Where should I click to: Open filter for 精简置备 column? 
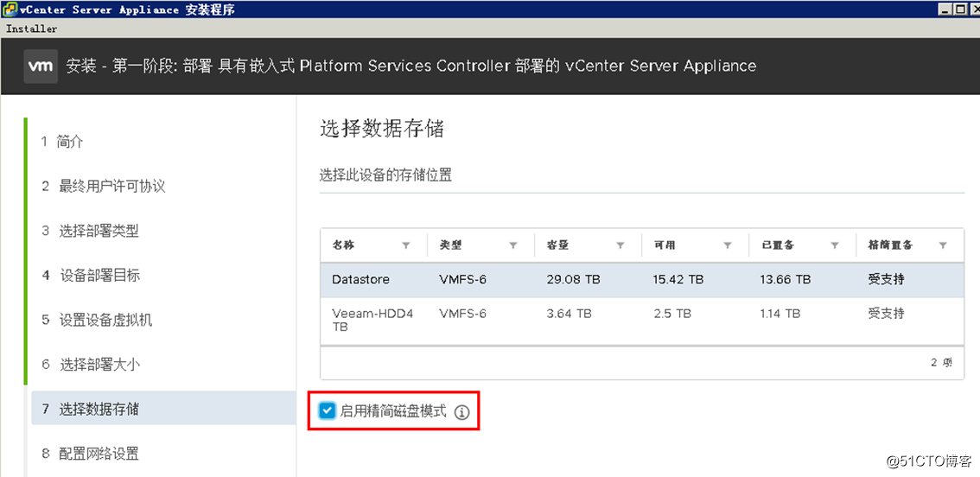click(x=942, y=245)
